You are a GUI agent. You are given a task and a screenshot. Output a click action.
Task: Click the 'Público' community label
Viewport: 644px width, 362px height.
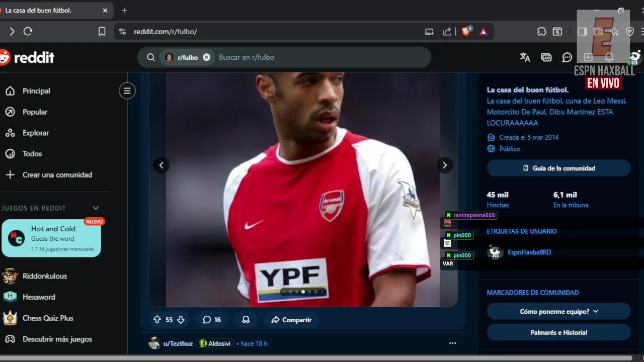510,149
